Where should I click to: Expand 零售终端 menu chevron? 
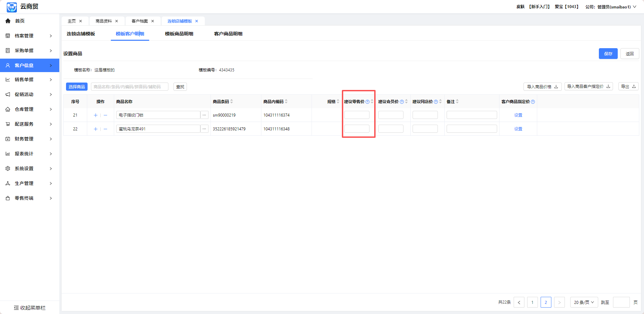[x=51, y=198]
